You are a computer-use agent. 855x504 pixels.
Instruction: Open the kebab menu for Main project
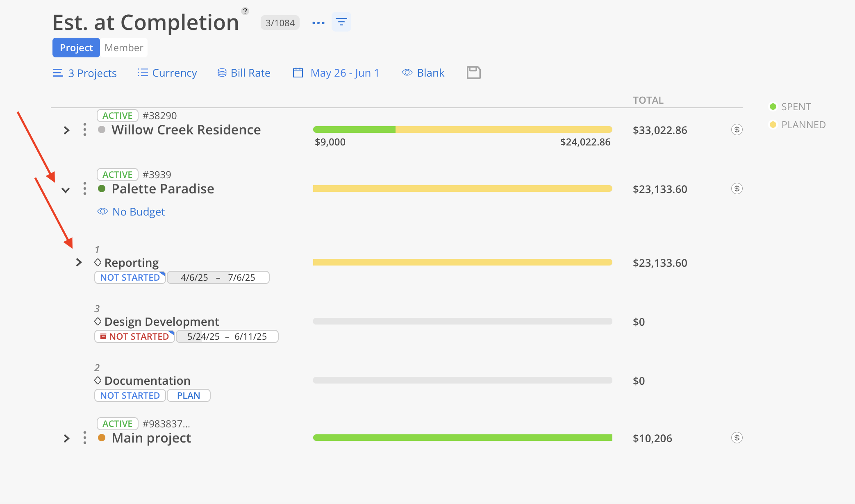85,438
